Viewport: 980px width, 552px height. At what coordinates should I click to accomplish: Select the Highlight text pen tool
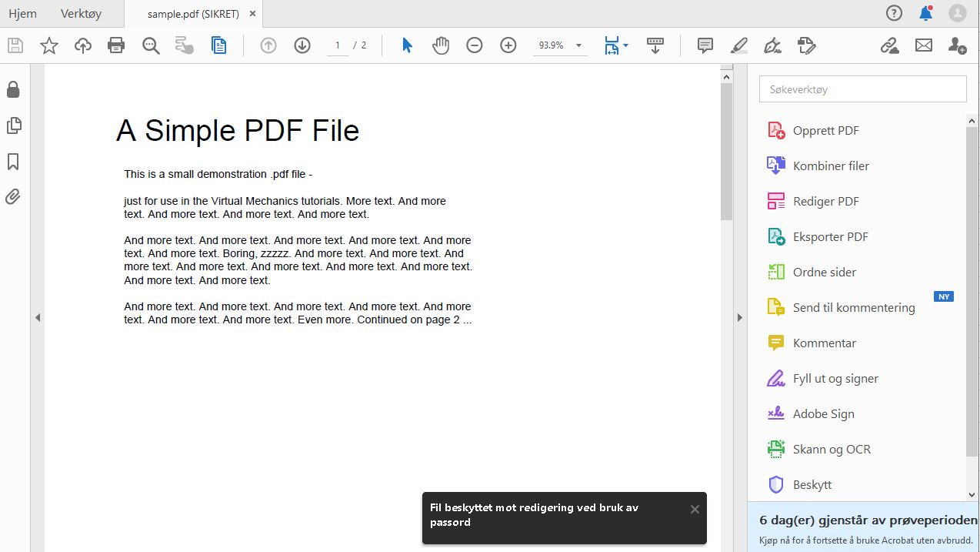tap(739, 45)
